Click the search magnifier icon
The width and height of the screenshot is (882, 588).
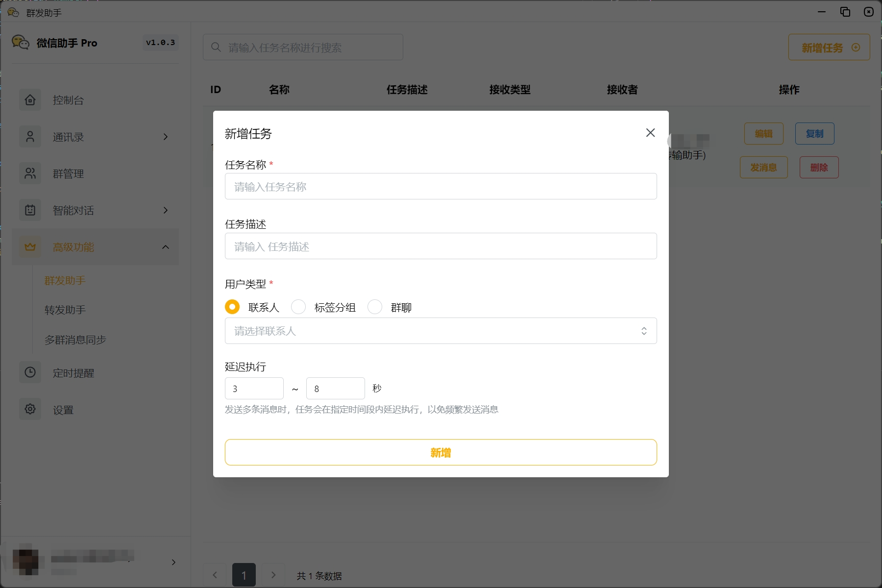click(x=216, y=47)
